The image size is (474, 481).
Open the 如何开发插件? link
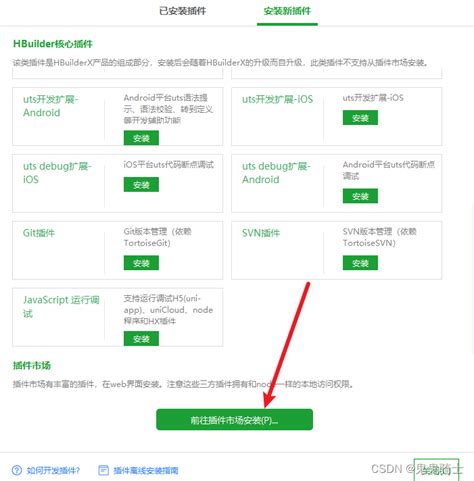[x=53, y=470]
